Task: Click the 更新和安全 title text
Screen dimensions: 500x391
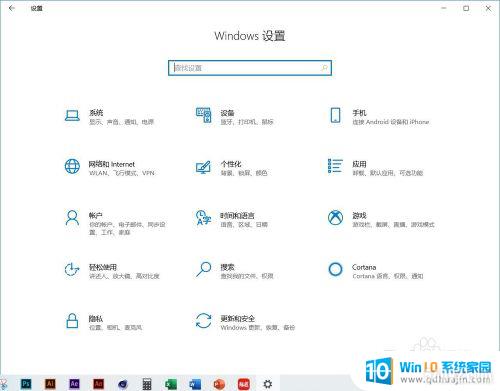Action: tap(238, 318)
